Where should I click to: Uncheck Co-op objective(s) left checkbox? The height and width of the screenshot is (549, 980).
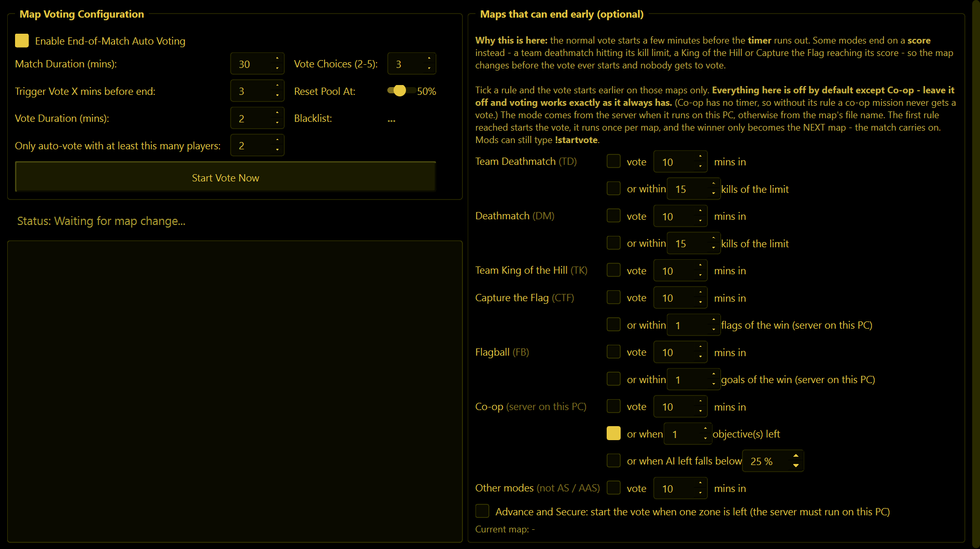pyautogui.click(x=613, y=433)
